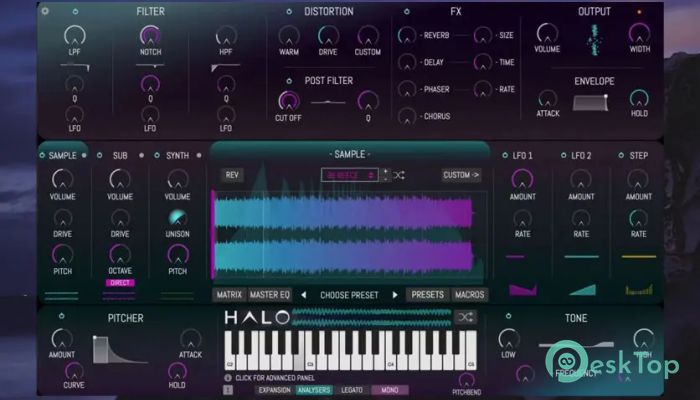
Task: Click the Envelope shape handle point
Action: pos(606,96)
